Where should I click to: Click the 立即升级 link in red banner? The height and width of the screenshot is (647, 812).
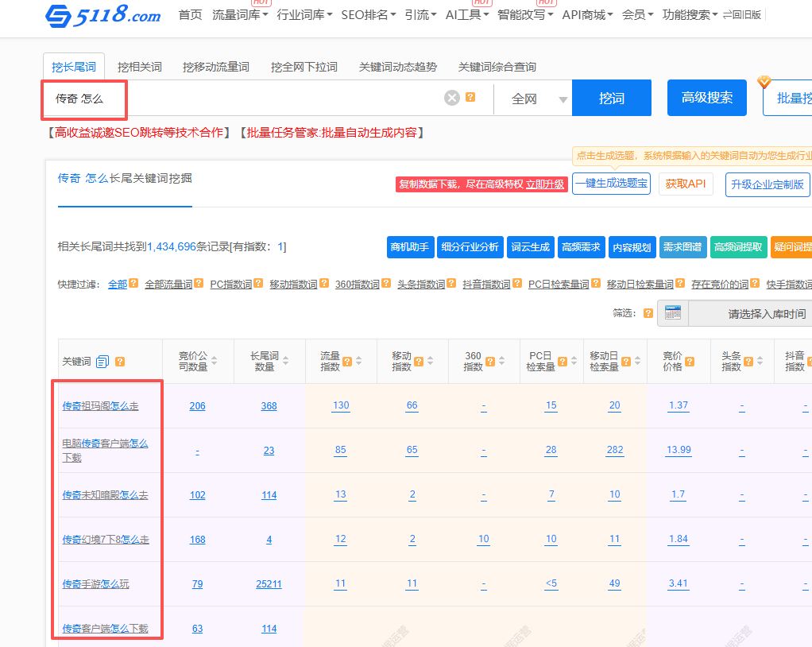(545, 184)
